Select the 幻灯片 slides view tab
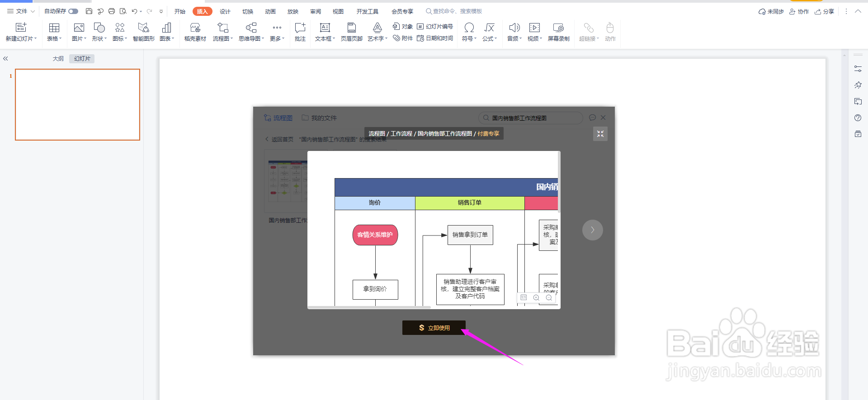Image resolution: width=868 pixels, height=400 pixels. coord(82,59)
